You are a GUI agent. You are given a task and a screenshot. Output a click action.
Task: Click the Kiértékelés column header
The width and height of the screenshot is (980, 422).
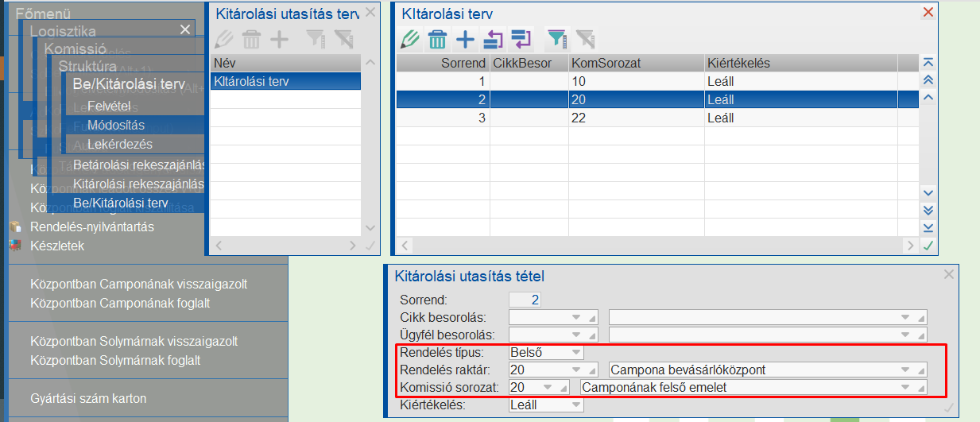point(800,63)
